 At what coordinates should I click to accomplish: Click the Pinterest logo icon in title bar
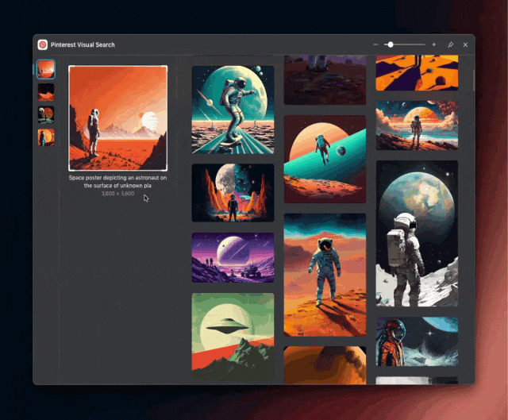click(x=42, y=44)
